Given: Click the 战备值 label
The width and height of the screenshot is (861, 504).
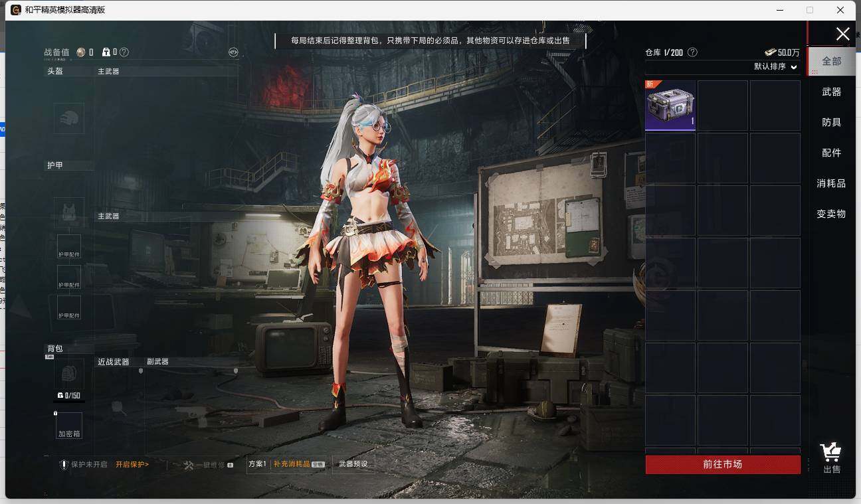Looking at the screenshot, I should [56, 52].
